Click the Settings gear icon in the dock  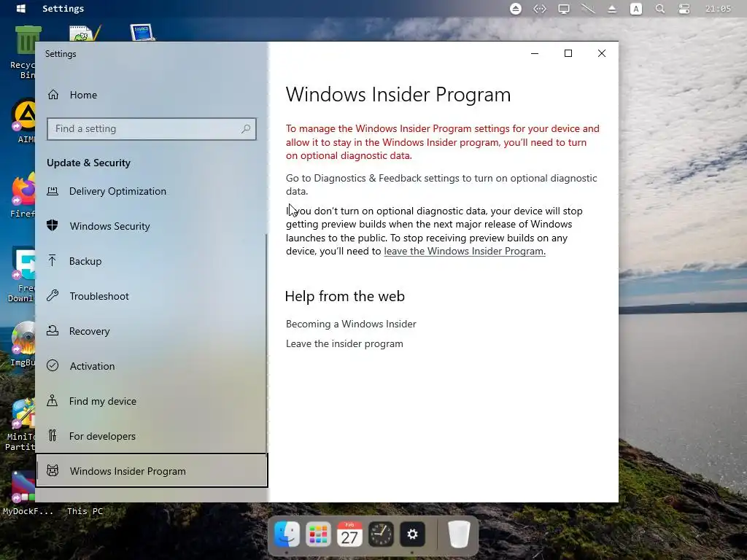413,534
